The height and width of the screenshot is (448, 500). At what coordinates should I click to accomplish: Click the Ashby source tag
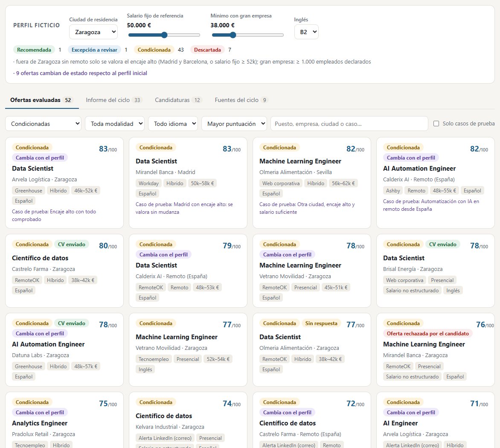(393, 191)
